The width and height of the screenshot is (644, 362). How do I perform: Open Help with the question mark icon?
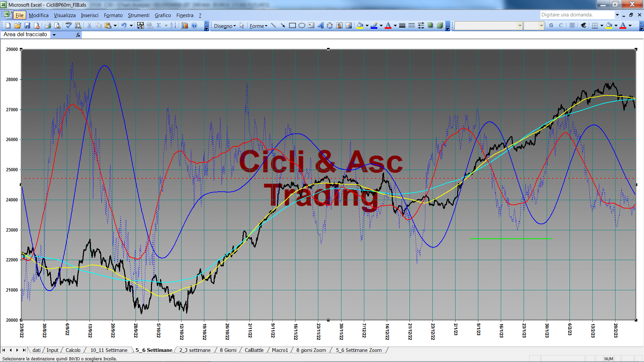[194, 25]
